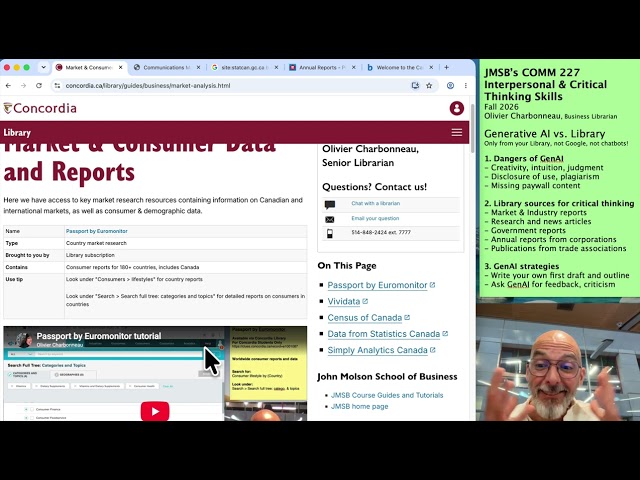Open a new tab with the plus button

coord(447,67)
